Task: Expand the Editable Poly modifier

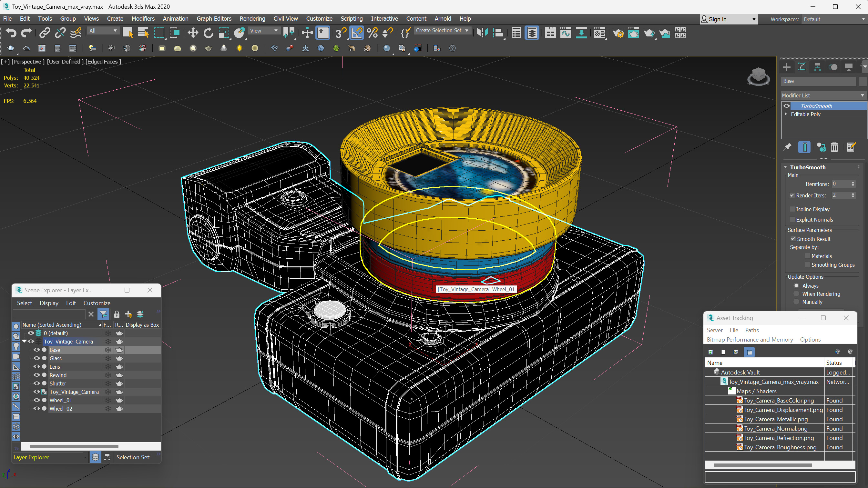Action: click(x=786, y=114)
